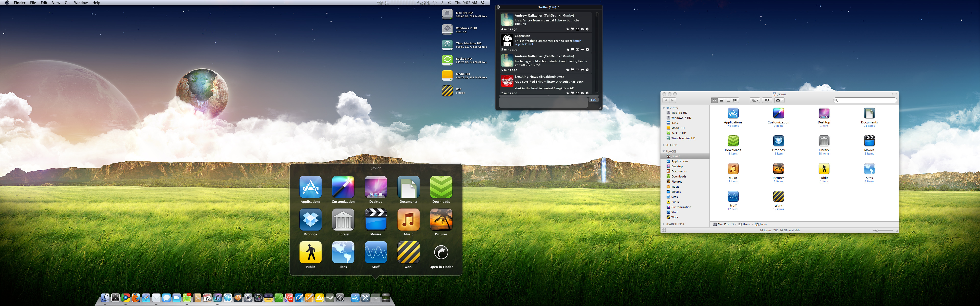980x306 pixels.
Task: Open the View menu
Action: point(56,3)
